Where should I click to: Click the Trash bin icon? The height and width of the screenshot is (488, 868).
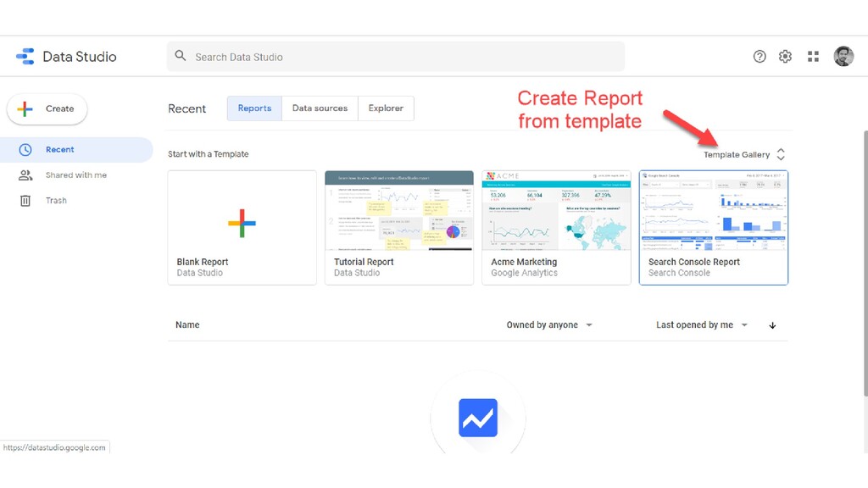pos(25,201)
